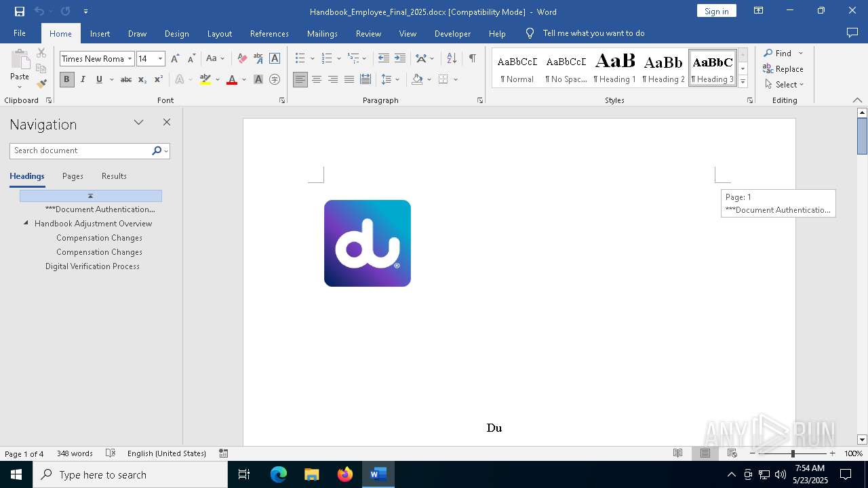Launch Firefox from the taskbar
Viewport: 868px width, 488px height.
[x=345, y=474]
